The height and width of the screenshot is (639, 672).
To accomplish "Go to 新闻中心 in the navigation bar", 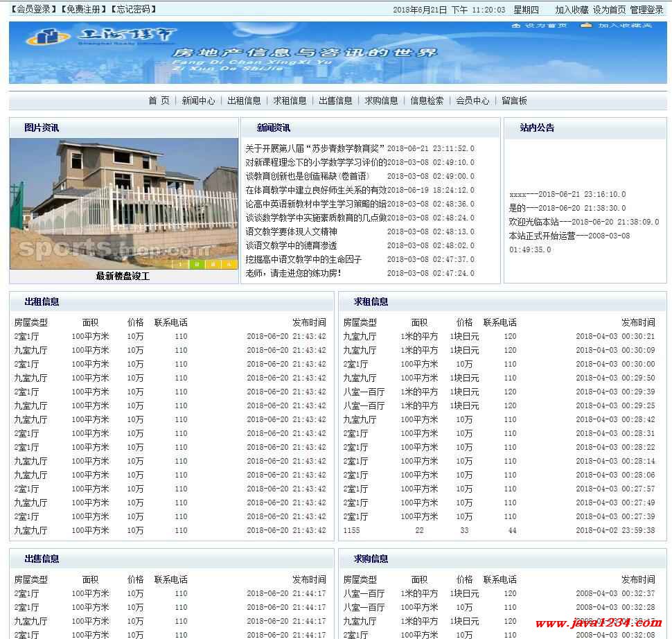I will 198,100.
